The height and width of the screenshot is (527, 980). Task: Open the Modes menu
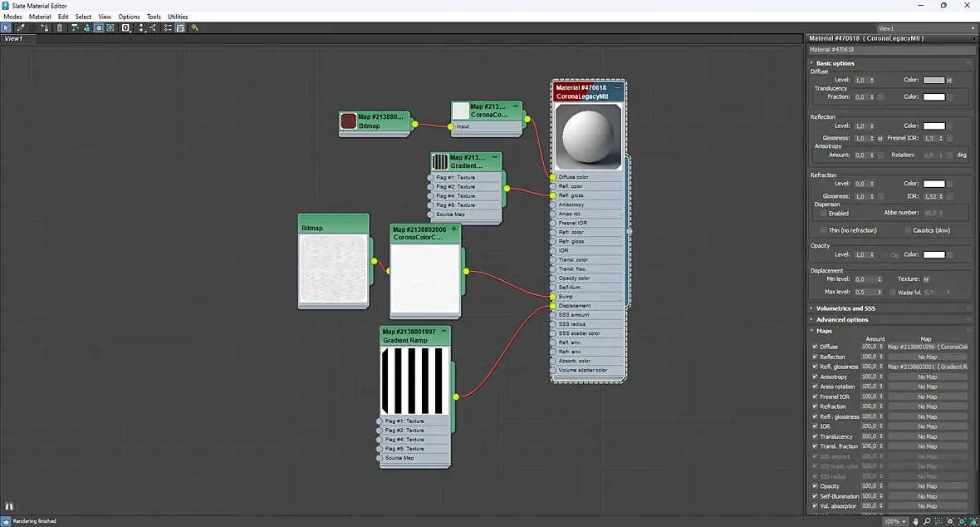(x=12, y=17)
